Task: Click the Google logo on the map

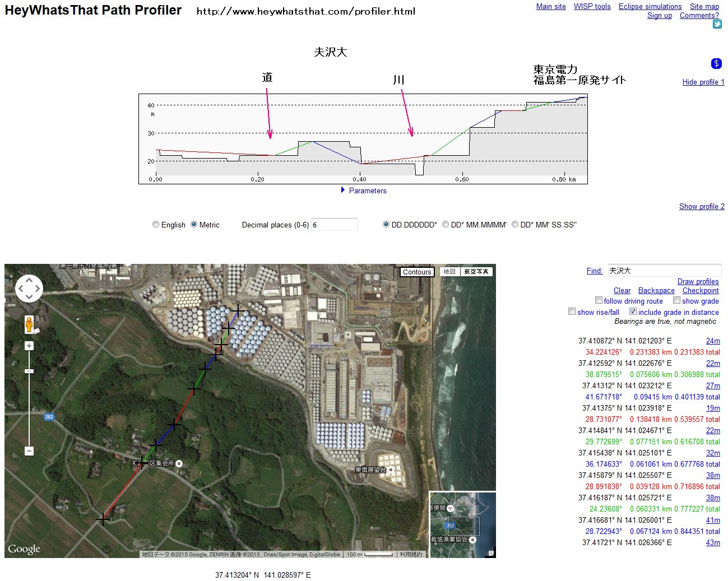Action: point(24,549)
